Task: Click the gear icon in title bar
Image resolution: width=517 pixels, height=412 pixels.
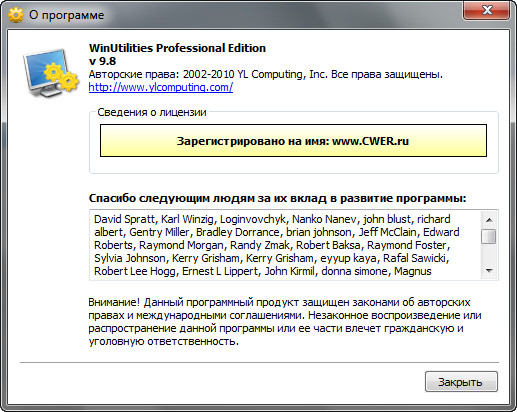Action: [16, 15]
